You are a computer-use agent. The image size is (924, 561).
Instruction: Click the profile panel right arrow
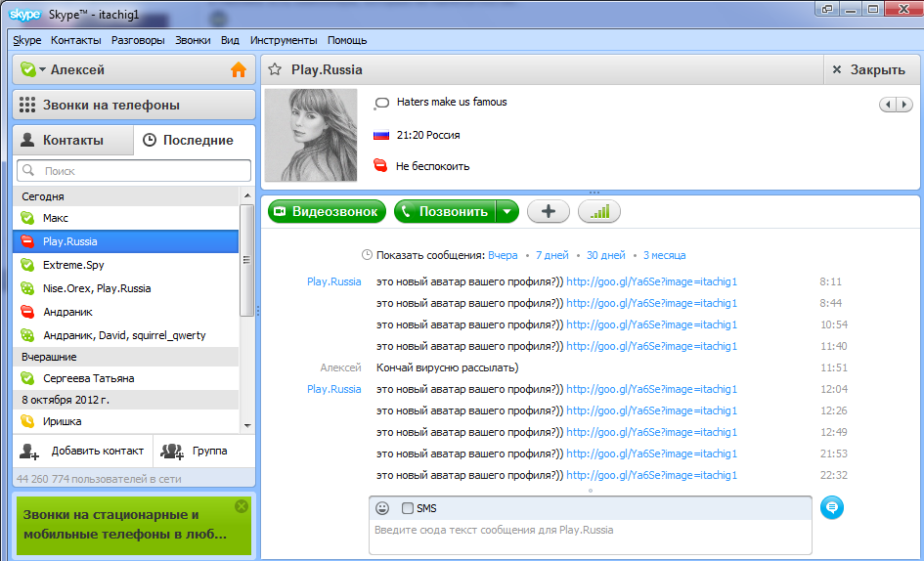tap(904, 105)
